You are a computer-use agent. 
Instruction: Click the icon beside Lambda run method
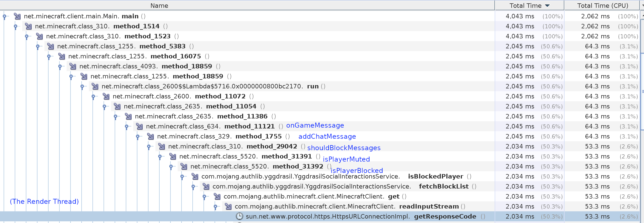point(95,86)
